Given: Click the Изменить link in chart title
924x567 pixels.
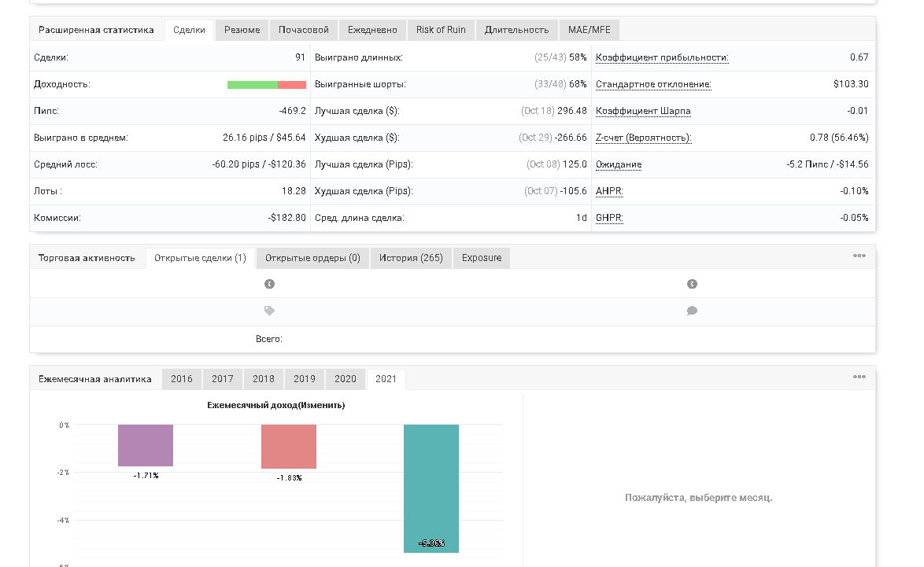Looking at the screenshot, I should pyautogui.click(x=322, y=405).
